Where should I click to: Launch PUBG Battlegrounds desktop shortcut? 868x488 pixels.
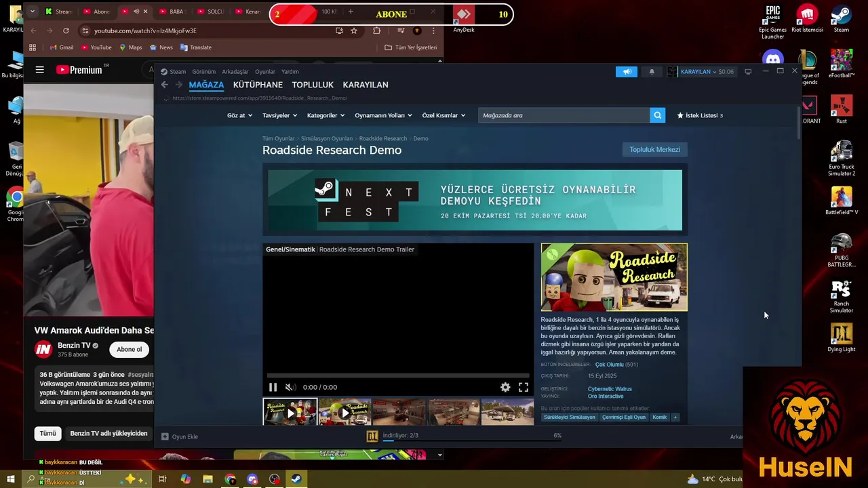[x=842, y=250]
